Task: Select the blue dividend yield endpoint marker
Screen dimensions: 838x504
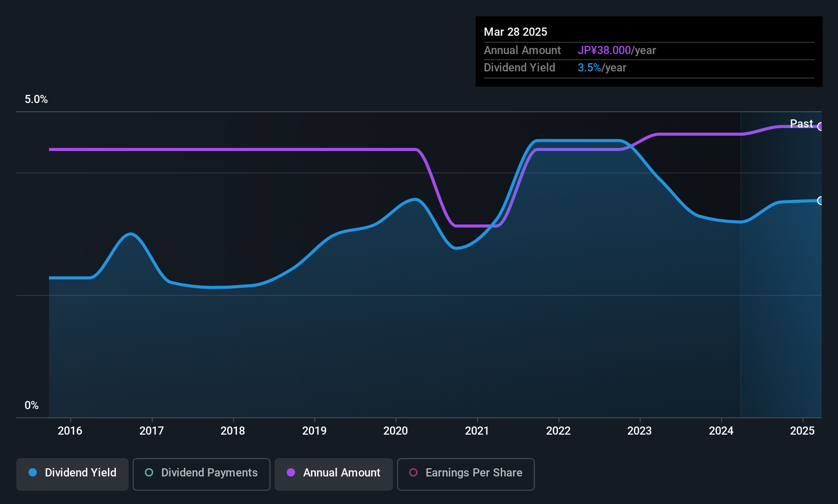Action: 820,200
